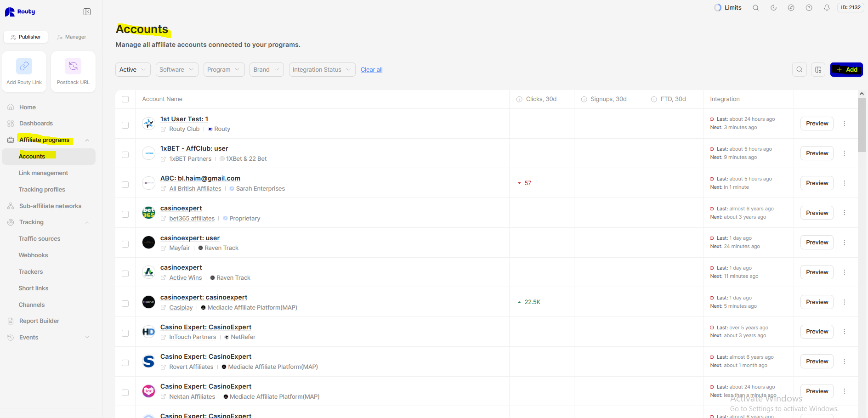This screenshot has width=868, height=418.
Task: Open the compass explore icon
Action: 791,7
